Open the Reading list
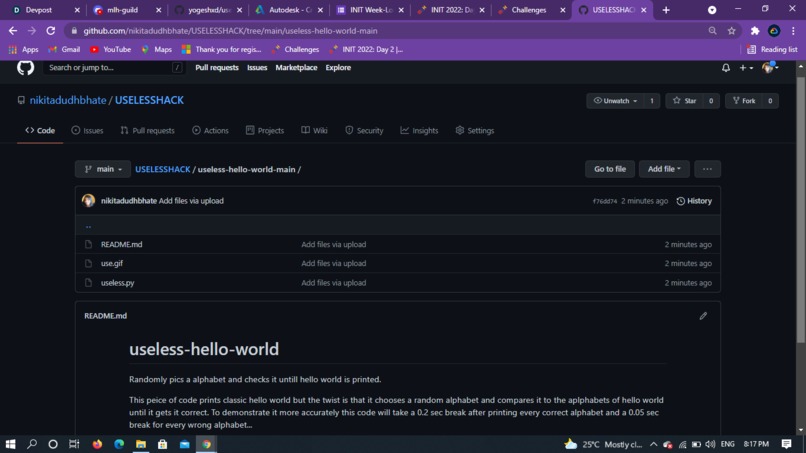Screen dimensions: 806x453 coord(772,49)
